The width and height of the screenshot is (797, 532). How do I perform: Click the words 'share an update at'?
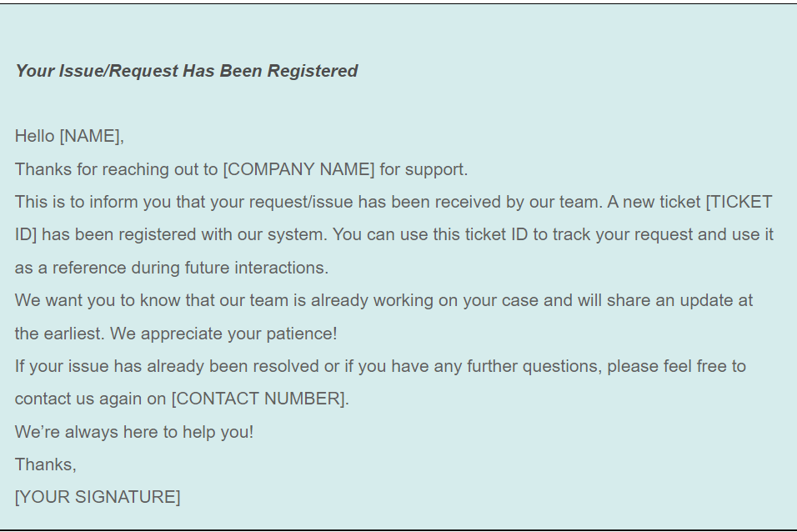coord(679,300)
